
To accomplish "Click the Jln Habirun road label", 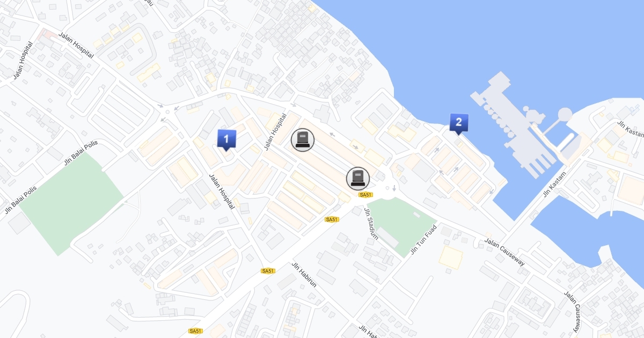I will click(x=304, y=275).
